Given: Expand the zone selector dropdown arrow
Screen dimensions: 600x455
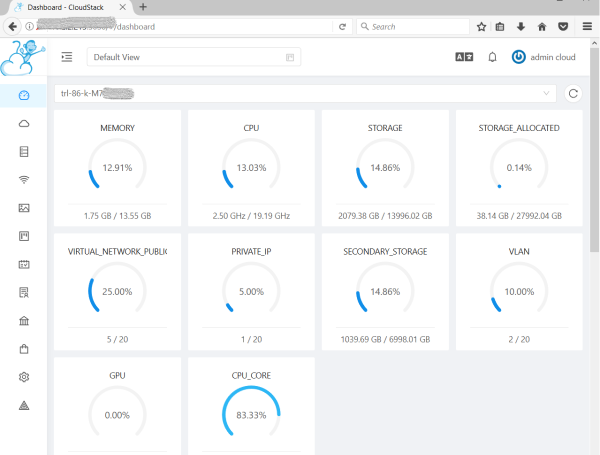Looking at the screenshot, I should coord(546,93).
